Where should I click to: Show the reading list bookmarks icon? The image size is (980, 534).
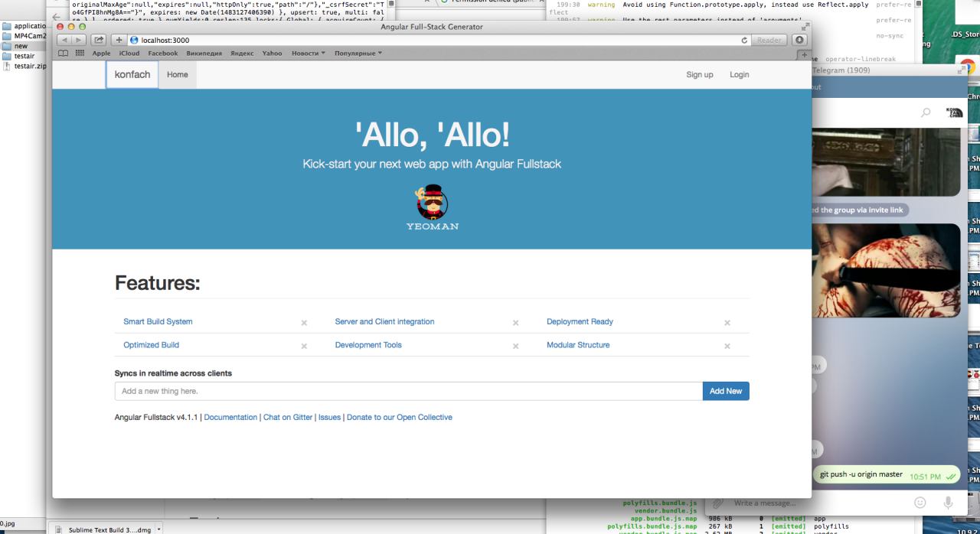click(63, 54)
